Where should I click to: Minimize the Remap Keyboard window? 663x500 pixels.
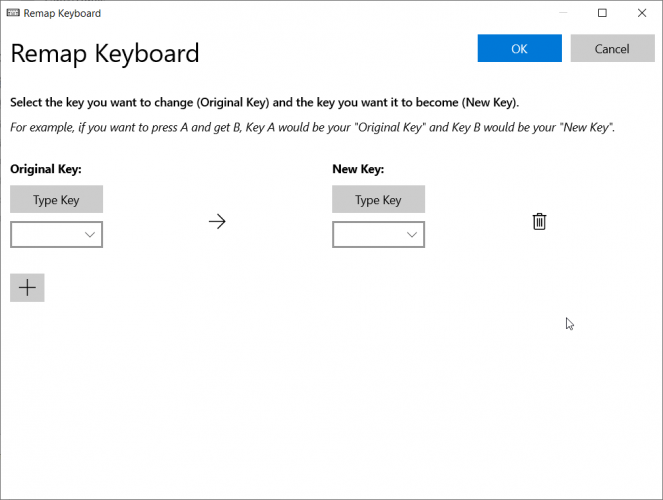(x=559, y=14)
